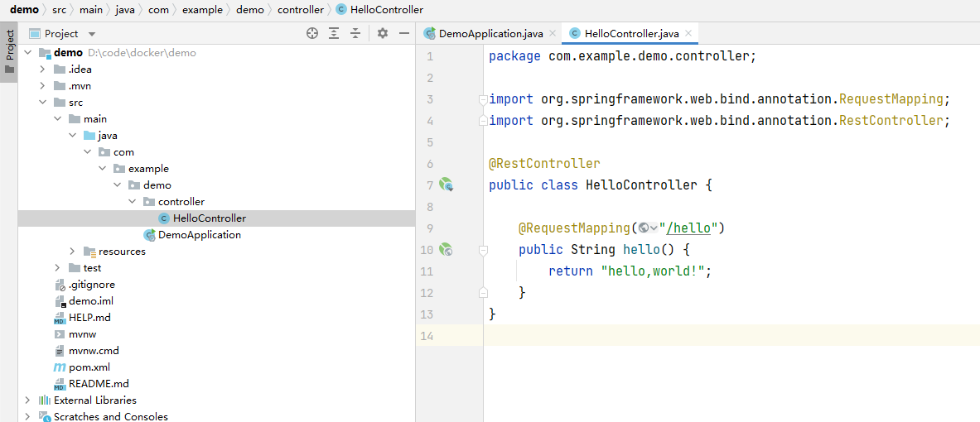
Task: Toggle the Project tool window side tab
Action: pyautogui.click(x=9, y=51)
